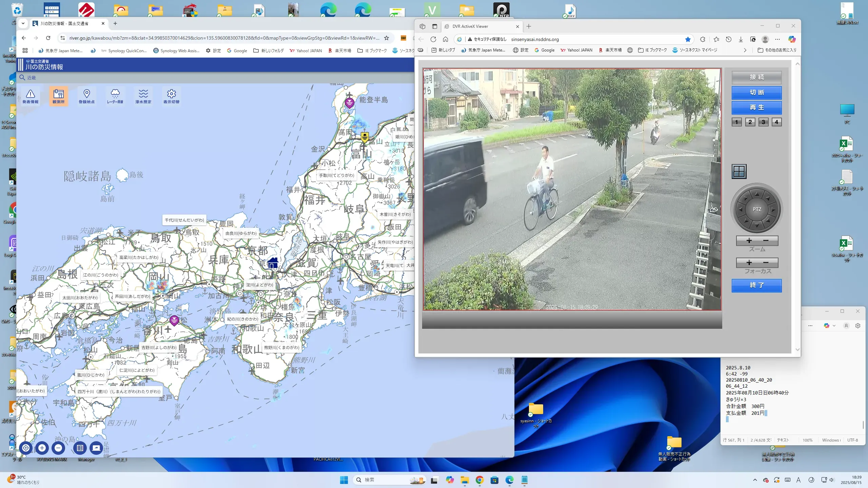
Task: Open the 登録地点 registered locations icon
Action: pyautogui.click(x=86, y=96)
